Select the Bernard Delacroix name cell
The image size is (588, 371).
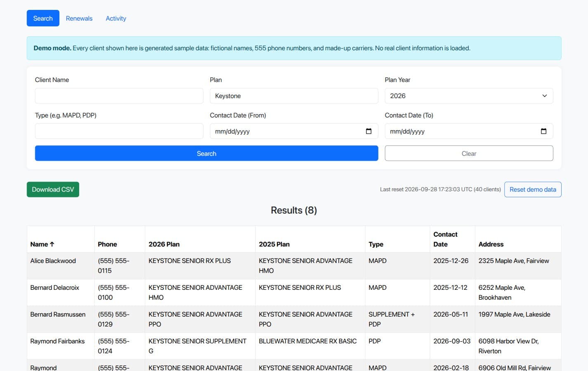click(x=61, y=292)
